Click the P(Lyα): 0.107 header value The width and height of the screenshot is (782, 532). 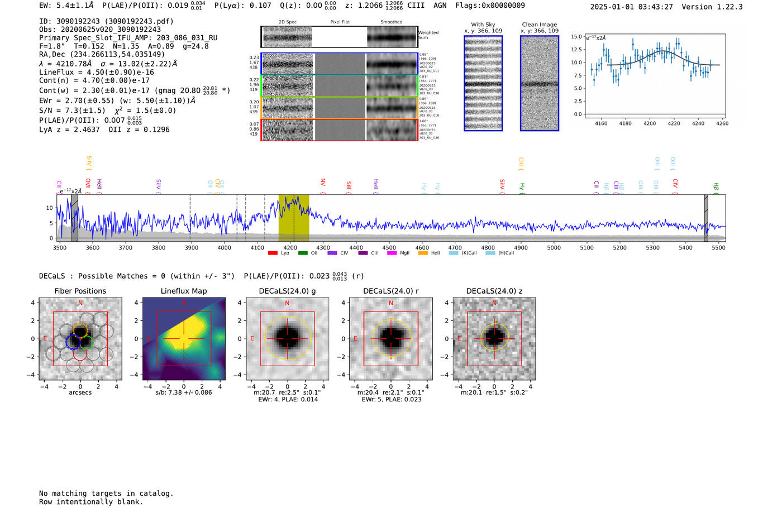coord(242,6)
